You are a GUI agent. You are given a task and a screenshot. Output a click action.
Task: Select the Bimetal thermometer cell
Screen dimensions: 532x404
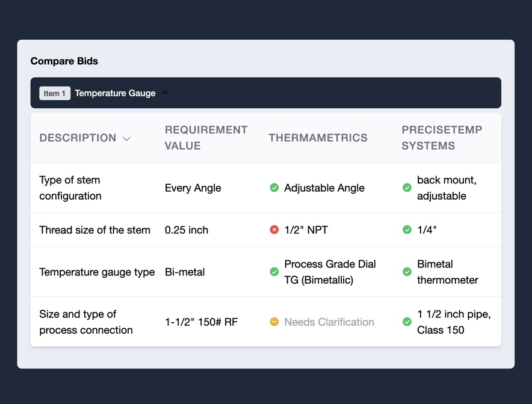click(x=448, y=272)
